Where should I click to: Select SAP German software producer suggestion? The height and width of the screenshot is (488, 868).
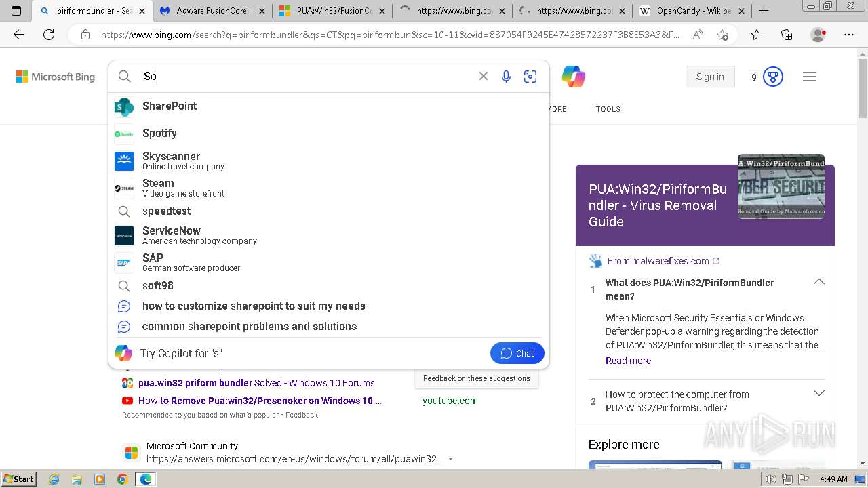pos(329,262)
